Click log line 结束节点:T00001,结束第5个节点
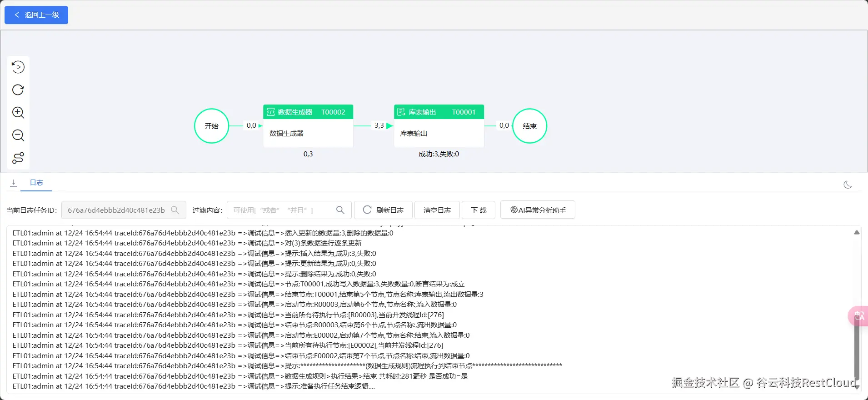Viewport: 868px width, 400px height. point(248,295)
